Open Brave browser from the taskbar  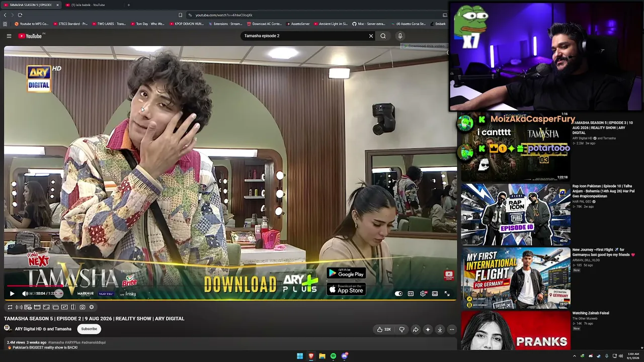coord(311,356)
